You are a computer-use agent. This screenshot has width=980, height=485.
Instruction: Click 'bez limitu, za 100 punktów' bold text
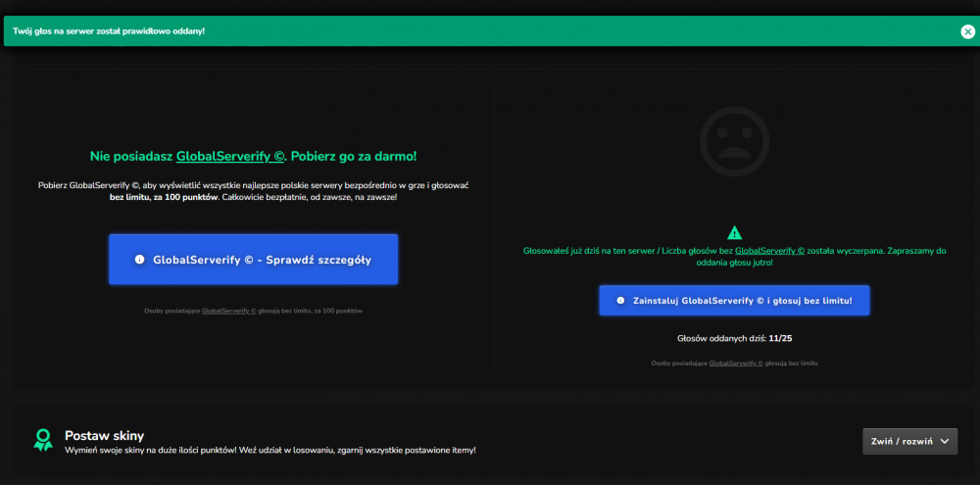(x=164, y=197)
